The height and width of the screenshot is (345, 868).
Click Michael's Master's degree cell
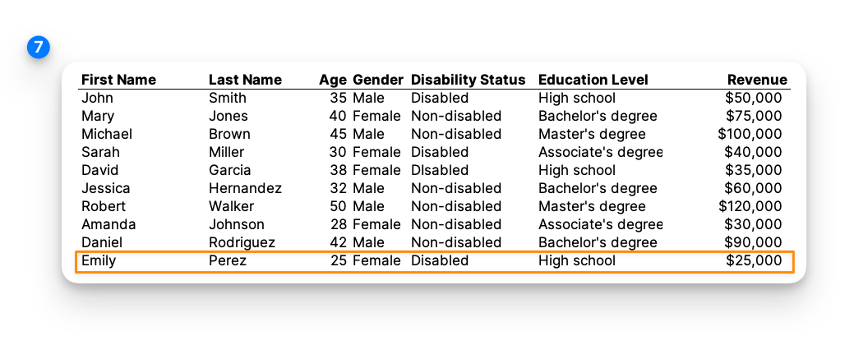point(592,134)
